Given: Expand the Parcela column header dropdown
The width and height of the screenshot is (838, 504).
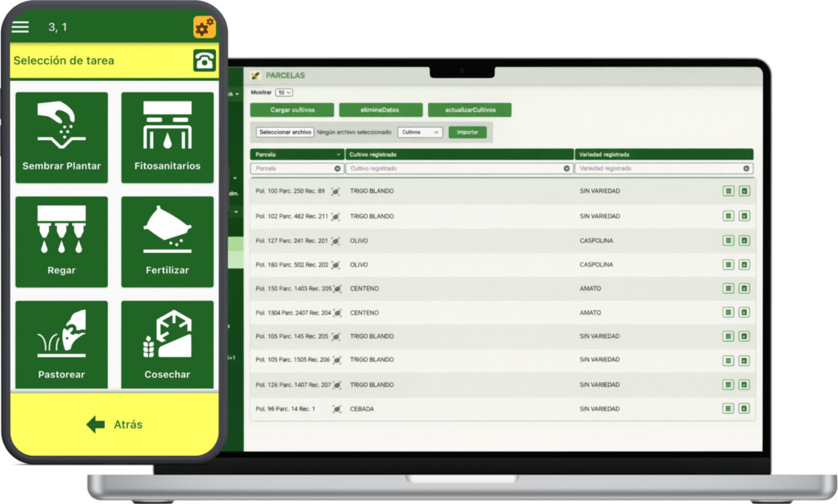Looking at the screenshot, I should pyautogui.click(x=339, y=154).
